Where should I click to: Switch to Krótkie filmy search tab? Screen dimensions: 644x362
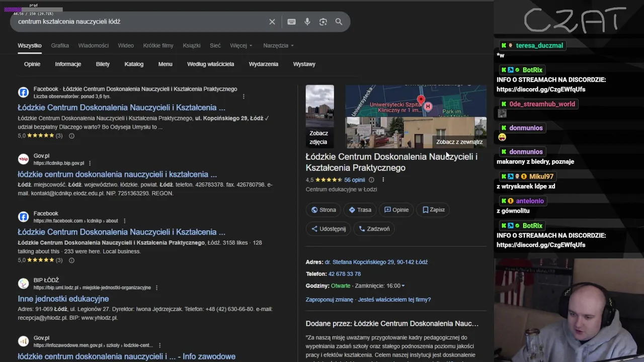pyautogui.click(x=158, y=45)
